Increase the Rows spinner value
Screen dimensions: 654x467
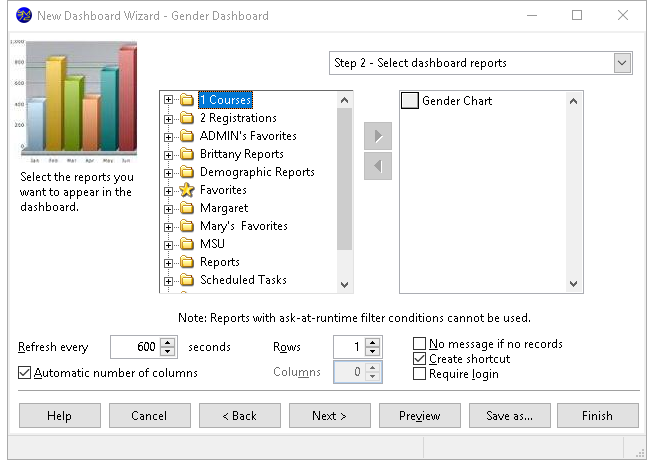[x=372, y=342]
